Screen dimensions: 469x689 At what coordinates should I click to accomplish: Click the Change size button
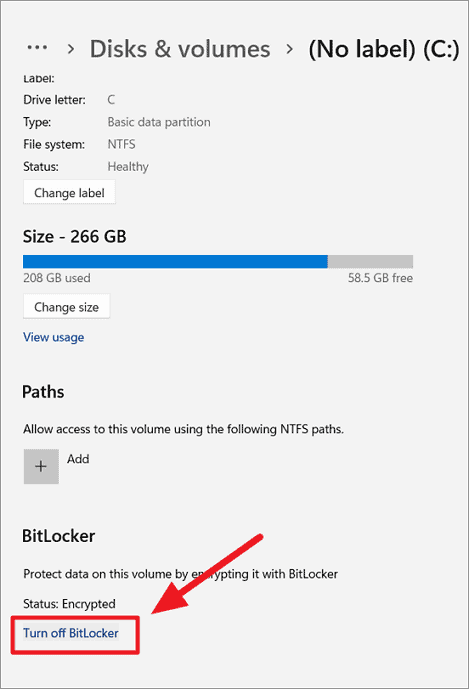(66, 307)
